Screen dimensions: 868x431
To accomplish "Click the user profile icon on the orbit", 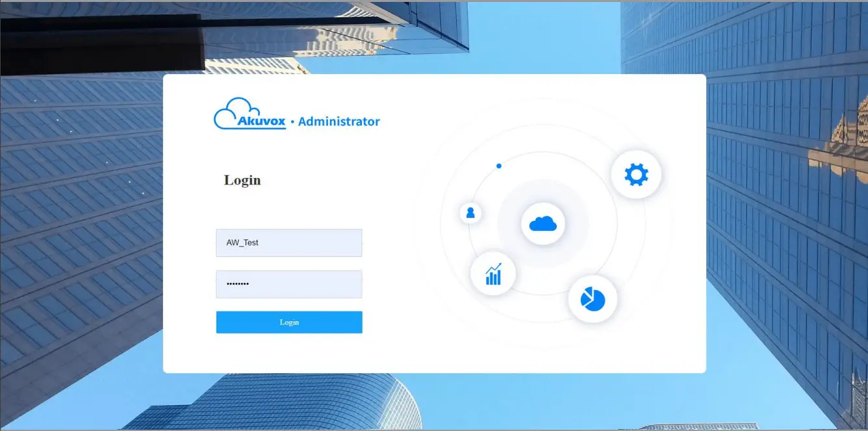I will [470, 212].
